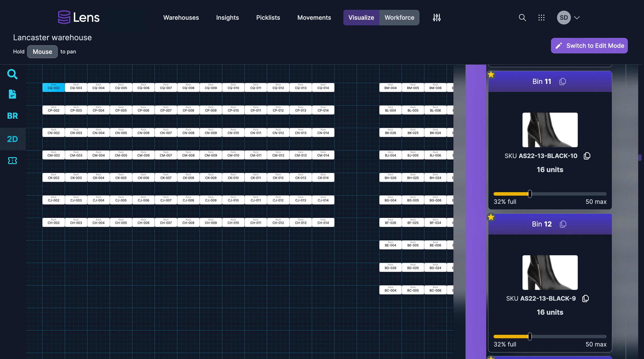This screenshot has width=644, height=359.
Task: Switch to Workforce mode
Action: [x=399, y=17]
